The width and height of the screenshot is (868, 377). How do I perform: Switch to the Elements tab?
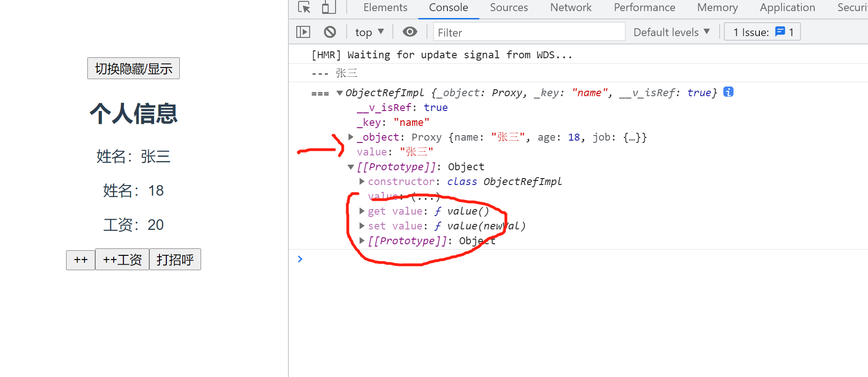click(385, 7)
